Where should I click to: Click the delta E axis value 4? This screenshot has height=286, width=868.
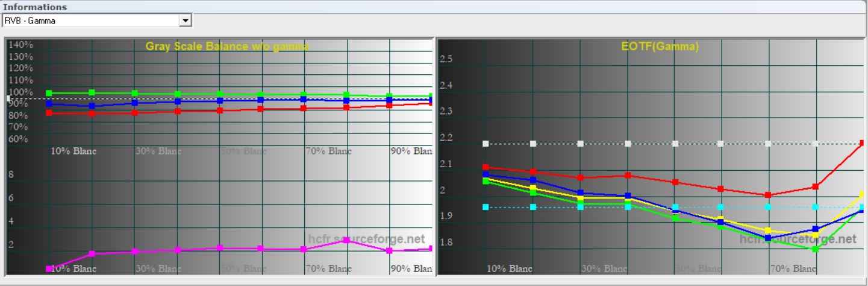pyautogui.click(x=11, y=221)
